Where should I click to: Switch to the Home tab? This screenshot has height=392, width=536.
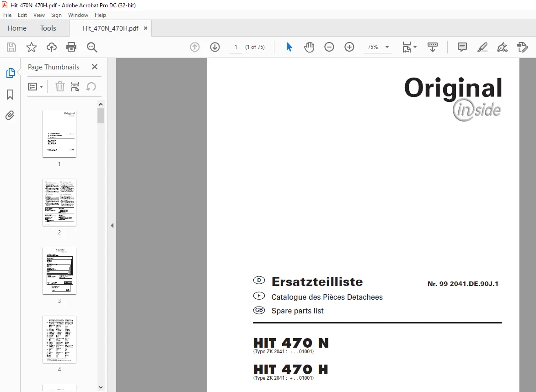17,28
